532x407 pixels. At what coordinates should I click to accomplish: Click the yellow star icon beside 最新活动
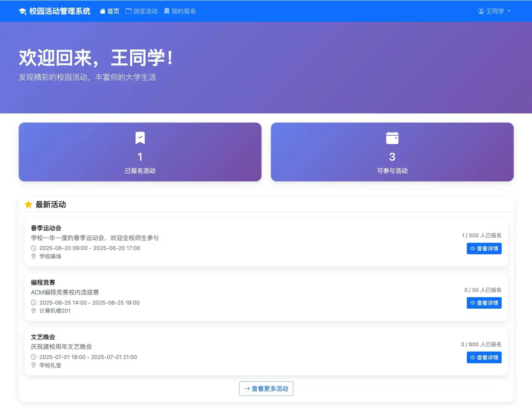[x=28, y=204]
